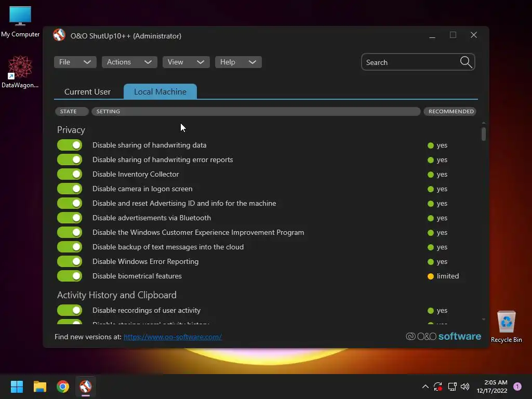Click 'Disable recordings of user activity' text
This screenshot has width=532, height=399.
(x=147, y=310)
